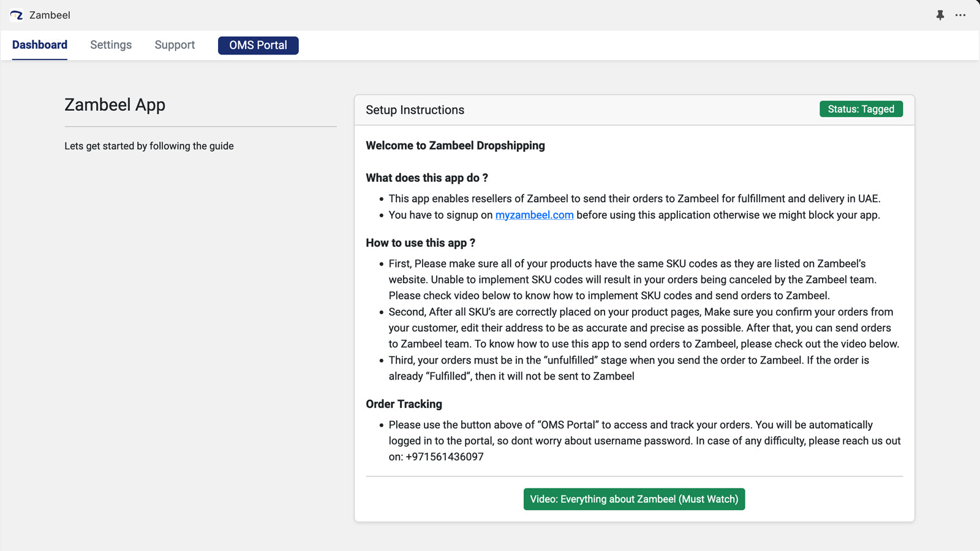The height and width of the screenshot is (551, 980).
Task: Click the Order Tracking section heading
Action: pos(404,404)
